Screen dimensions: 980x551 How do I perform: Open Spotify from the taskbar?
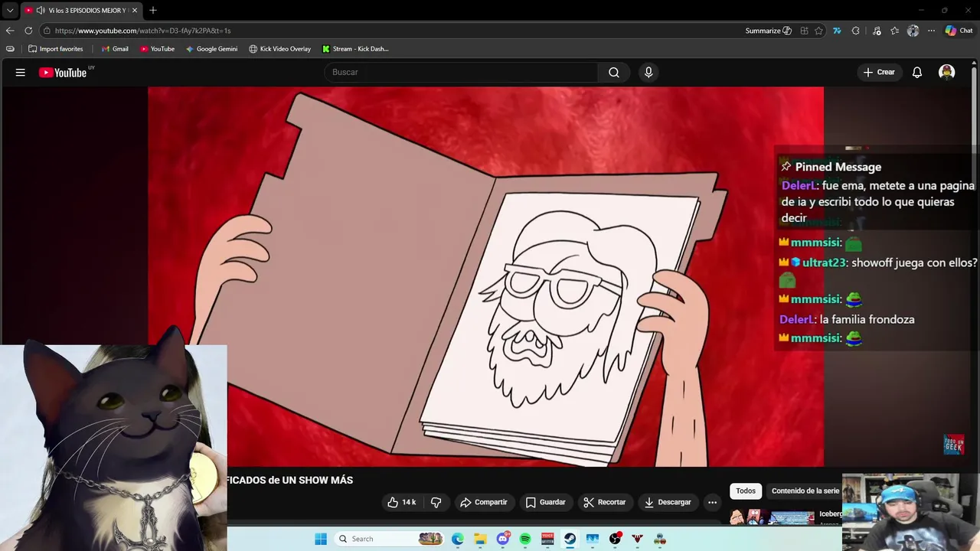click(525, 539)
